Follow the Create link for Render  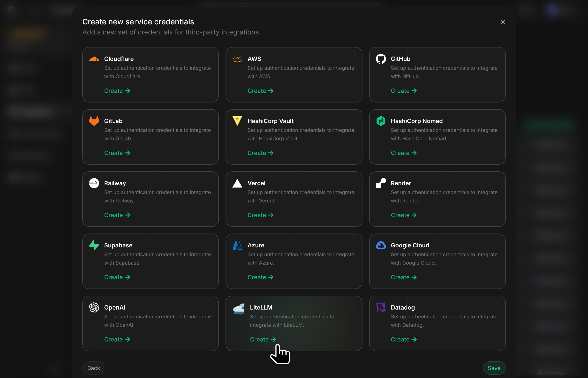coord(404,215)
